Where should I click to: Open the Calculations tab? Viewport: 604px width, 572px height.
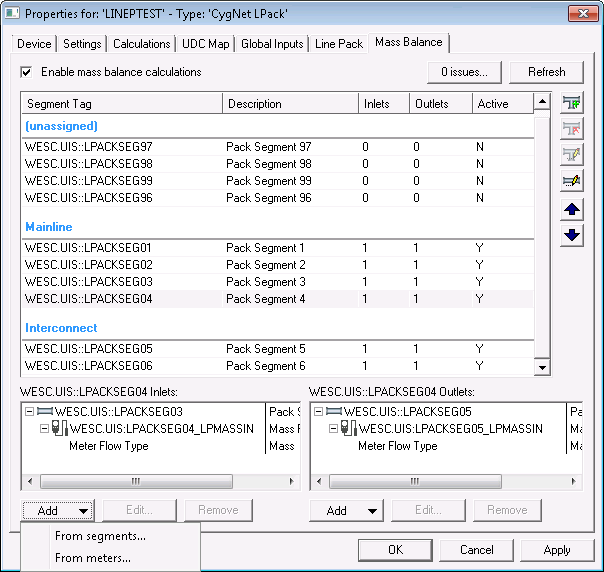141,44
